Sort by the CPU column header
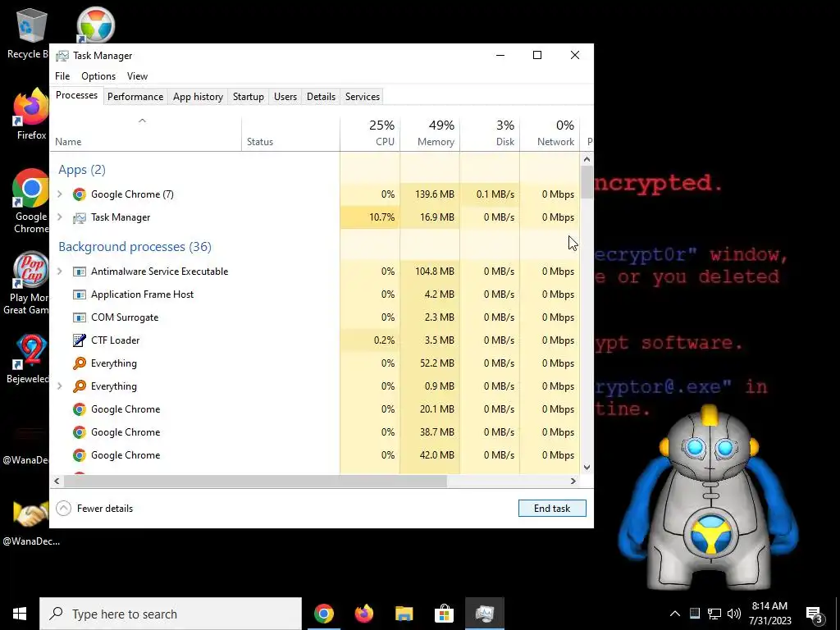 click(x=370, y=133)
